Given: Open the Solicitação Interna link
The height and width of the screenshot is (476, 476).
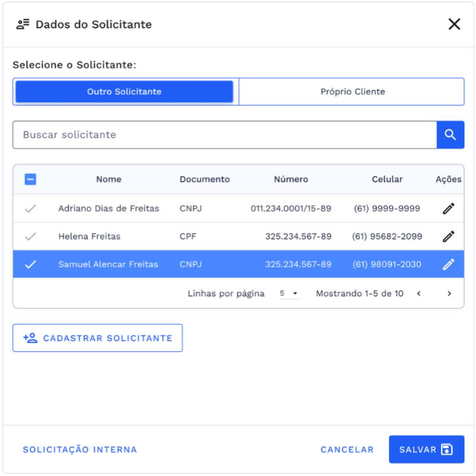Looking at the screenshot, I should tap(80, 450).
